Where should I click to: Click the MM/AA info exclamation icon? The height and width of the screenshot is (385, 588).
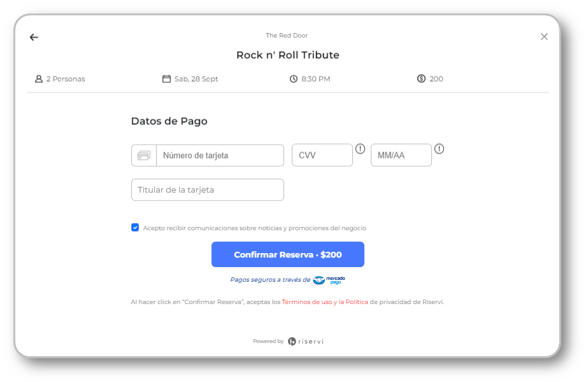pyautogui.click(x=439, y=149)
